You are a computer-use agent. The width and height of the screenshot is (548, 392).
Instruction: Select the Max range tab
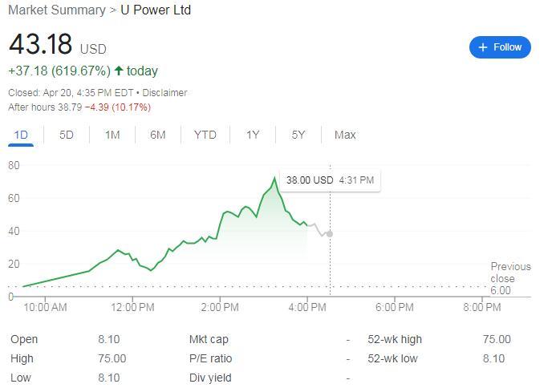pos(345,135)
